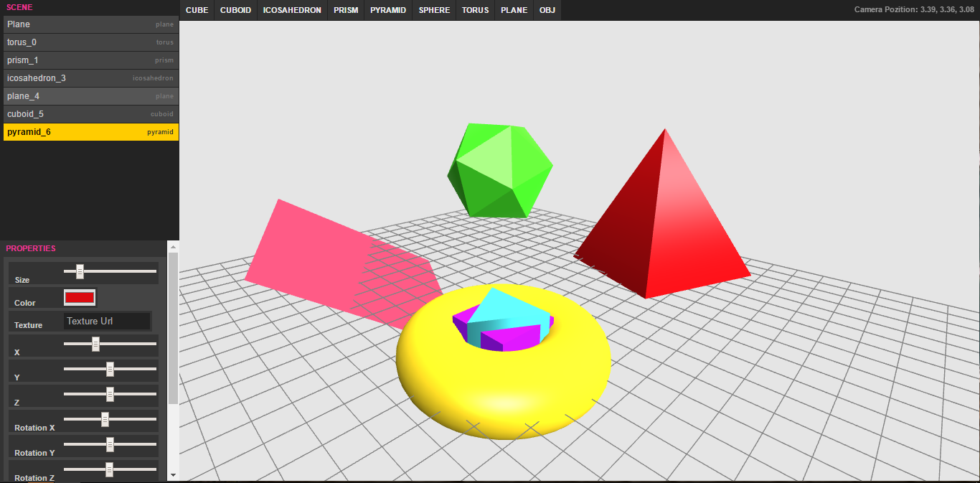Add a SPHERE to the scene

(434, 10)
